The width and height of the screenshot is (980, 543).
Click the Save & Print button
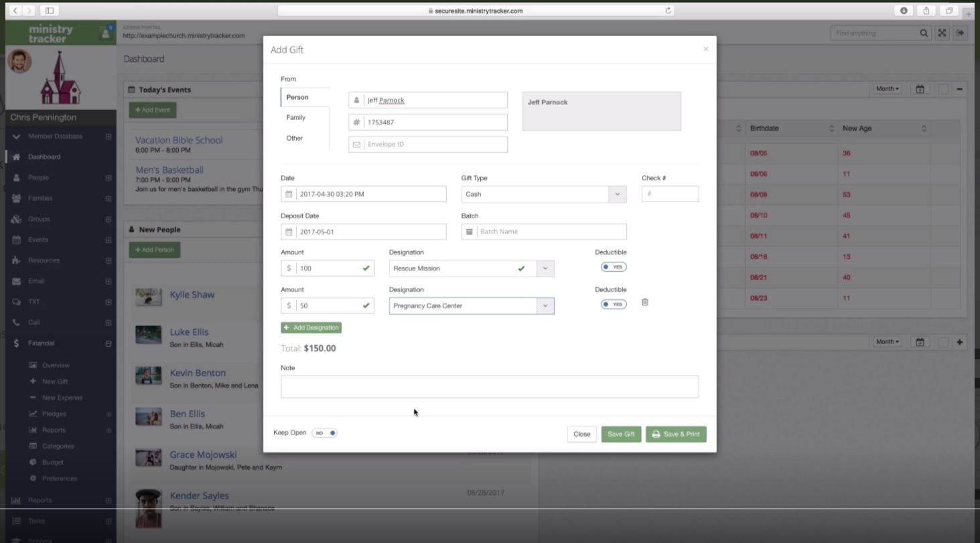(x=676, y=434)
